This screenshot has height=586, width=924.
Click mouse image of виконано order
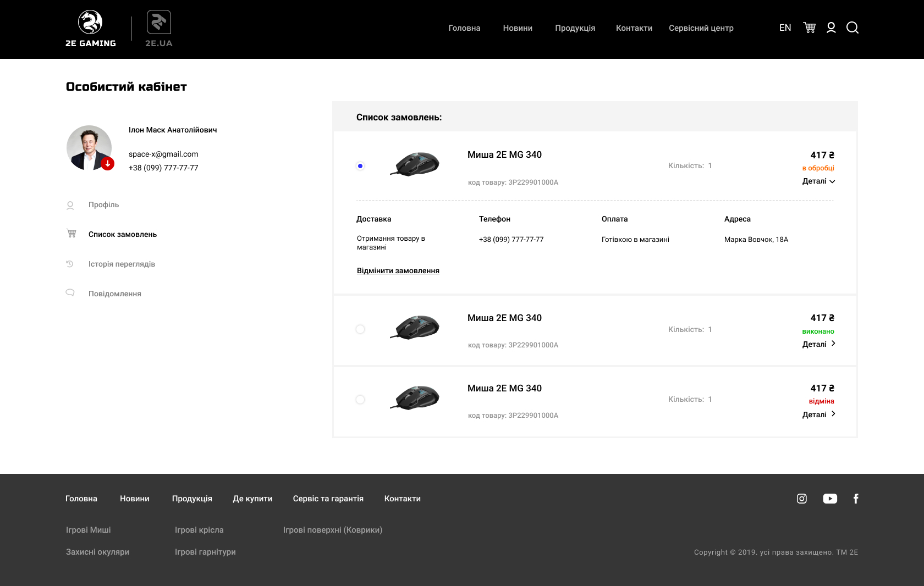click(415, 327)
